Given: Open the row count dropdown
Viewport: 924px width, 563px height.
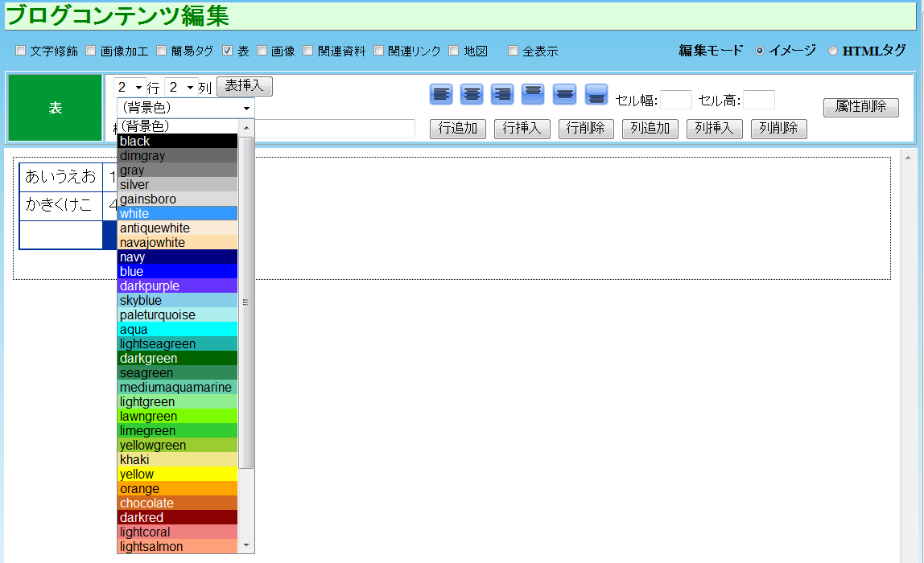Looking at the screenshot, I should click(x=130, y=87).
